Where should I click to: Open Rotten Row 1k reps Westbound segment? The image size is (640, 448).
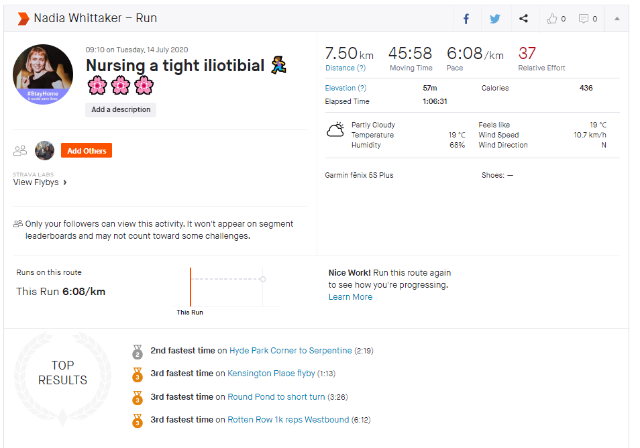288,419
